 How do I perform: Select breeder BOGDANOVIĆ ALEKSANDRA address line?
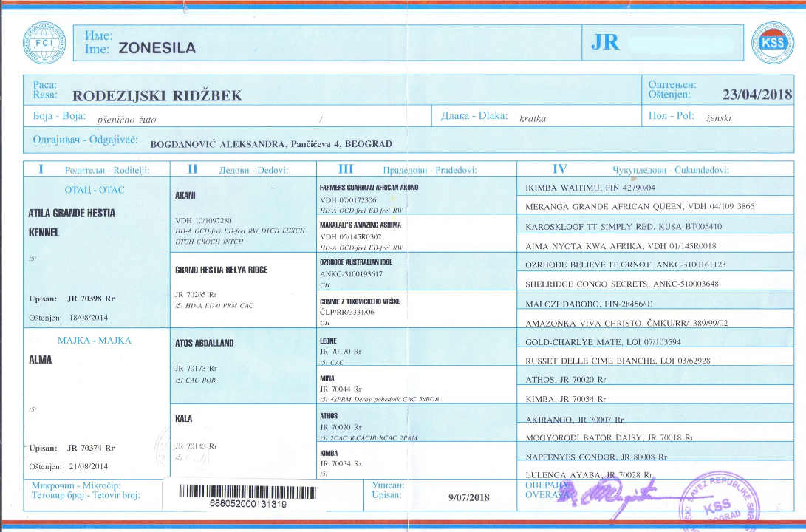point(271,144)
